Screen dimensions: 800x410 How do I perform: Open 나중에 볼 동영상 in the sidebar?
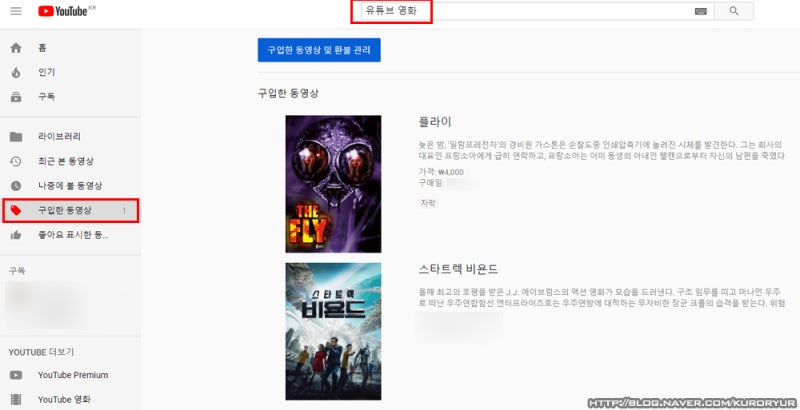pos(70,186)
